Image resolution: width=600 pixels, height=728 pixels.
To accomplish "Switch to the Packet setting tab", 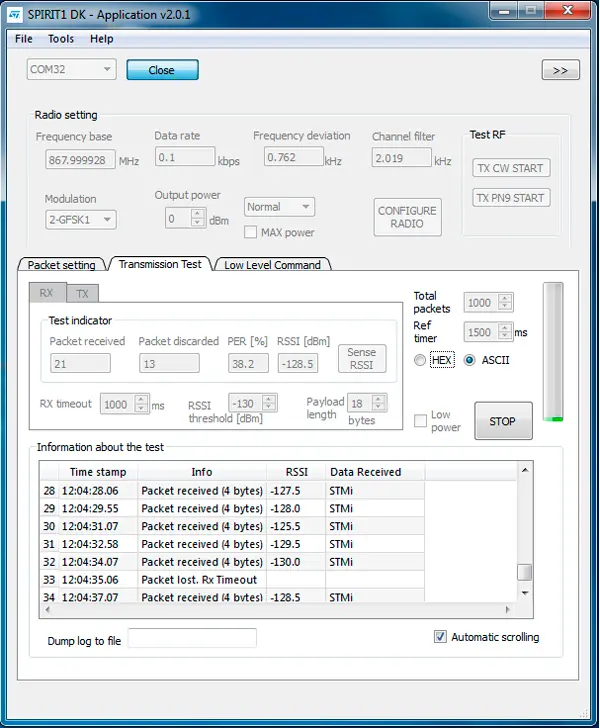I will coord(61,265).
